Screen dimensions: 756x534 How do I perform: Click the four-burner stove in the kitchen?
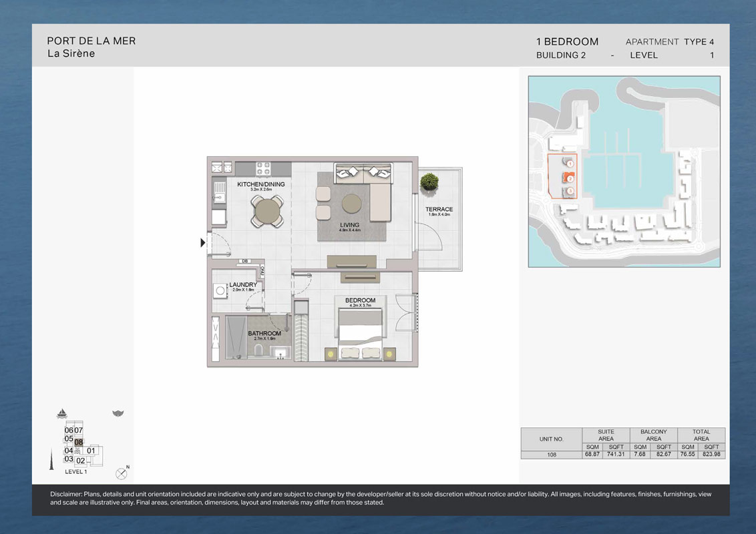click(263, 168)
